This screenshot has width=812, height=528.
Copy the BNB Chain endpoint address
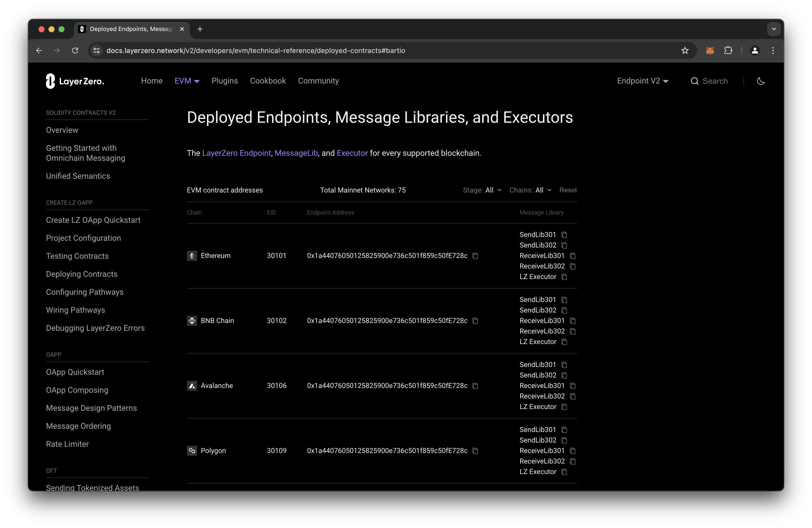pos(475,321)
